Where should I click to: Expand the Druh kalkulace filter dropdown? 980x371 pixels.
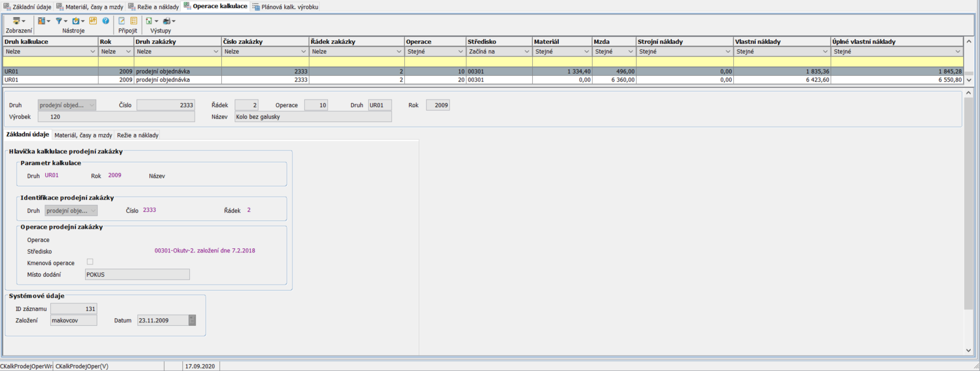pyautogui.click(x=93, y=52)
